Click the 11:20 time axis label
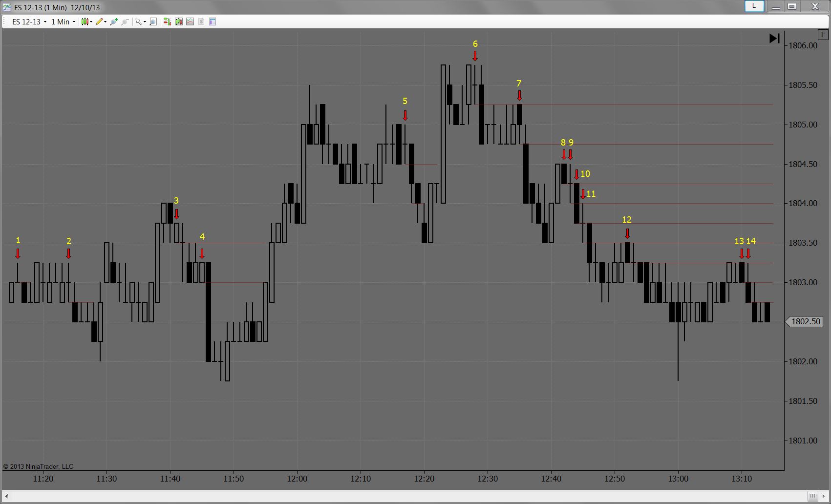 [43, 479]
